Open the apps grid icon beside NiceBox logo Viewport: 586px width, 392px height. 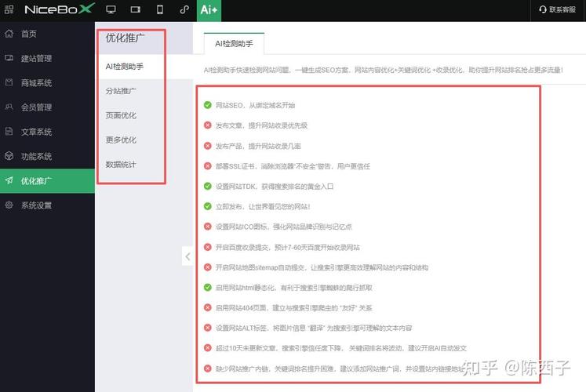click(9, 9)
